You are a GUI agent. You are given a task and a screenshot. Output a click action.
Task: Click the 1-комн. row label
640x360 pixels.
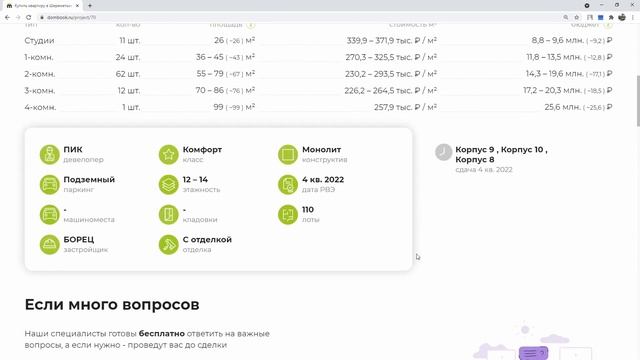(39, 57)
